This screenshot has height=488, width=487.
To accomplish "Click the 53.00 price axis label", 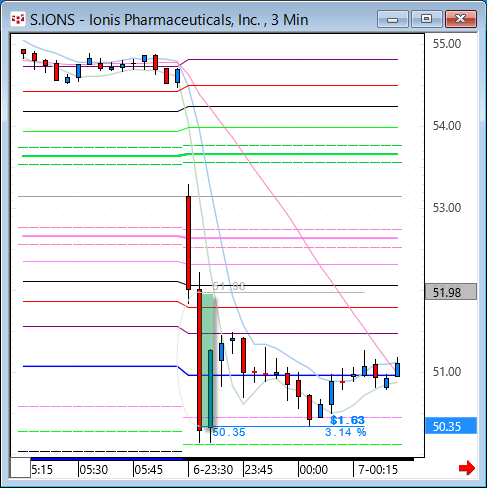I will point(447,208).
